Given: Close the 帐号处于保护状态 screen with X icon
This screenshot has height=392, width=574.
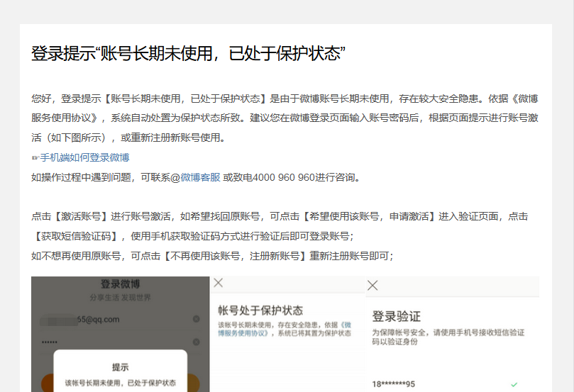Looking at the screenshot, I should (x=219, y=283).
